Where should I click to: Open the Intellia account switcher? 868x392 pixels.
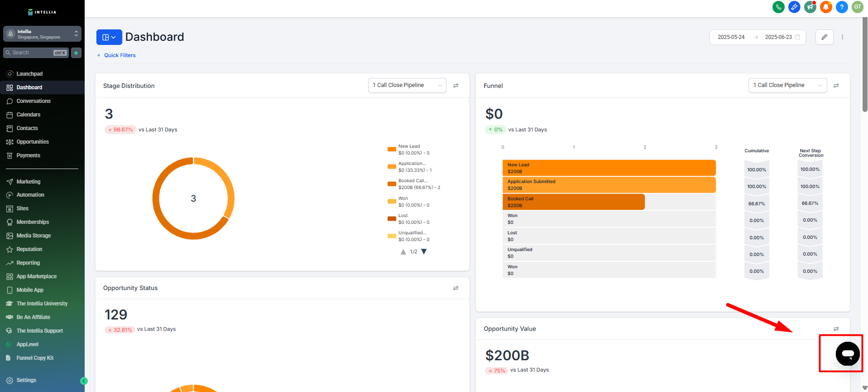[x=42, y=34]
